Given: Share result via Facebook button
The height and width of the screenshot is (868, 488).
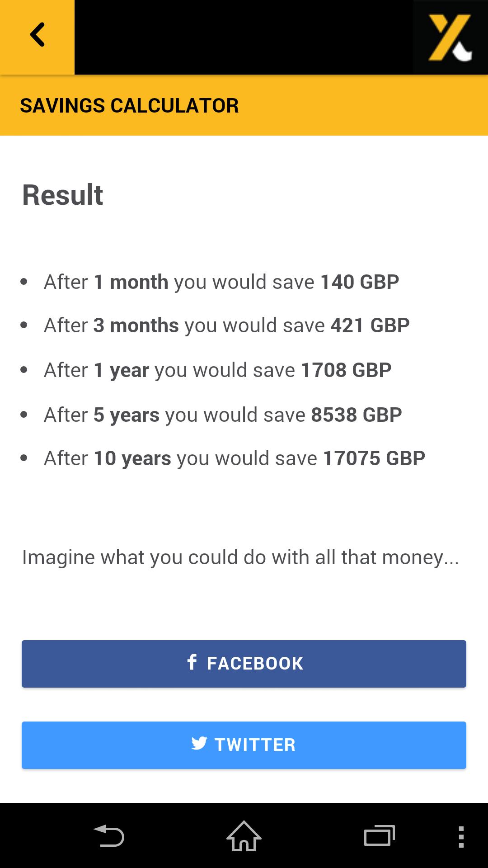Looking at the screenshot, I should tap(244, 664).
